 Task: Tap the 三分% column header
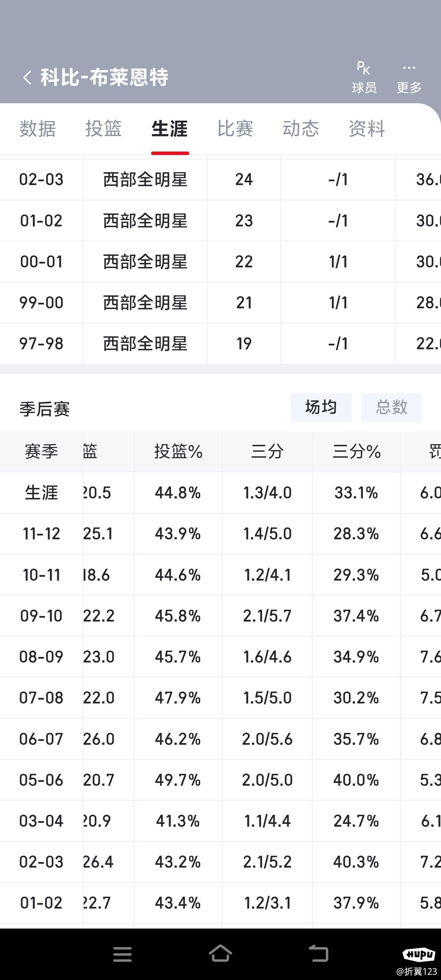point(357,452)
